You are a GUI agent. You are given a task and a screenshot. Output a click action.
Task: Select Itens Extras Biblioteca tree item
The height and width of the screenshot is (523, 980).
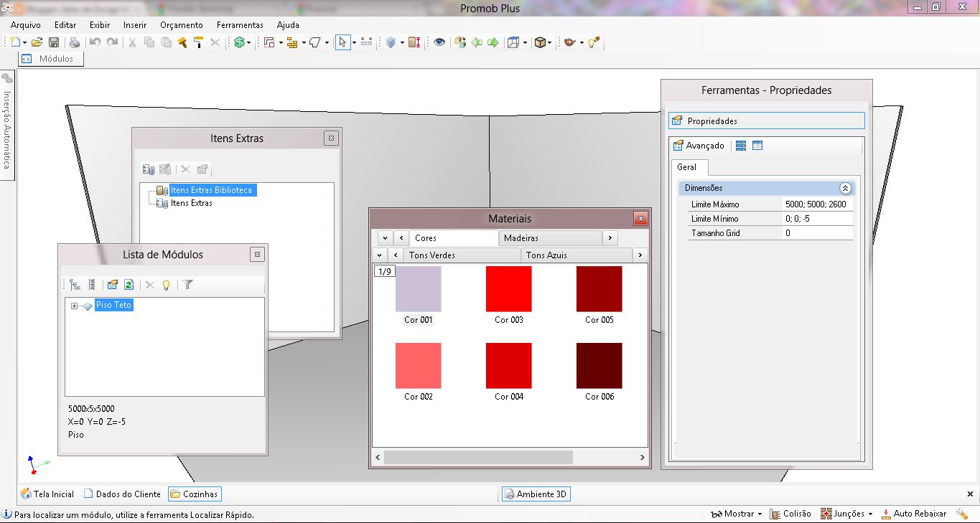212,190
